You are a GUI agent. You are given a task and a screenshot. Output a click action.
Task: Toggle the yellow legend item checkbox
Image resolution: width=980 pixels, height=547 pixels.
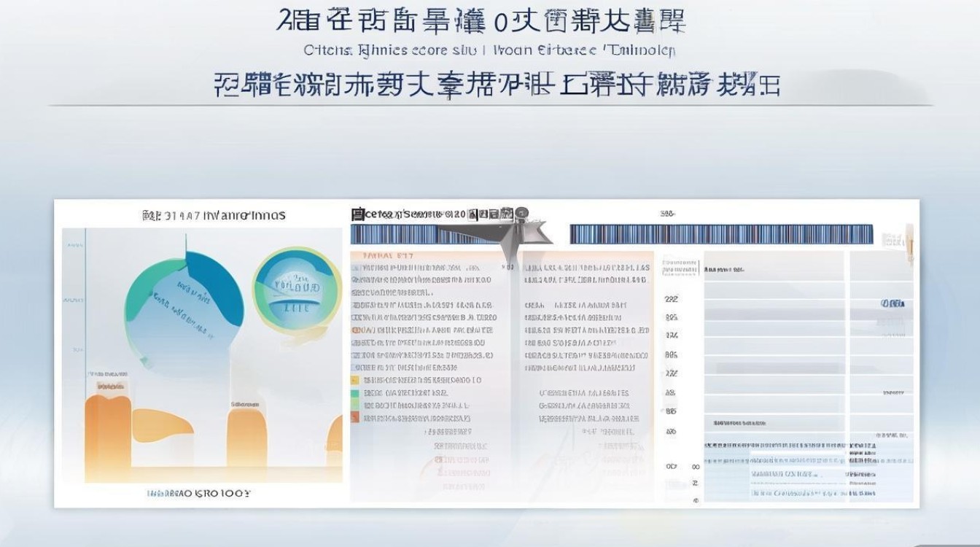355,380
